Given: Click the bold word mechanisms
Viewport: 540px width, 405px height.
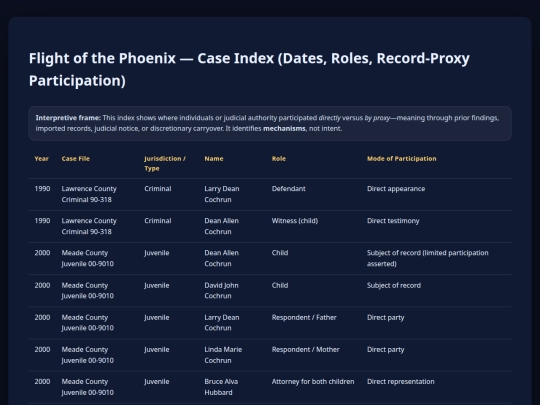Looking at the screenshot, I should (x=284, y=128).
